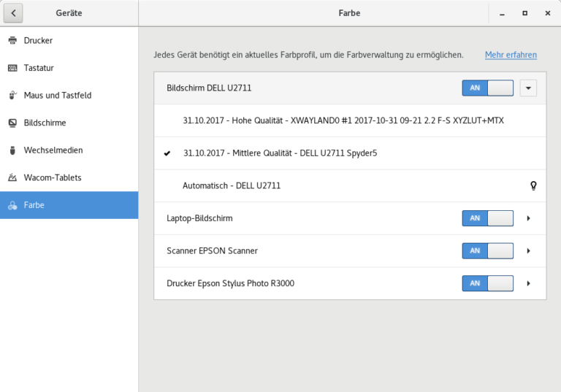The width and height of the screenshot is (561, 392).
Task: Expand the Scanner EPSON Scanner arrow
Action: pyautogui.click(x=528, y=251)
